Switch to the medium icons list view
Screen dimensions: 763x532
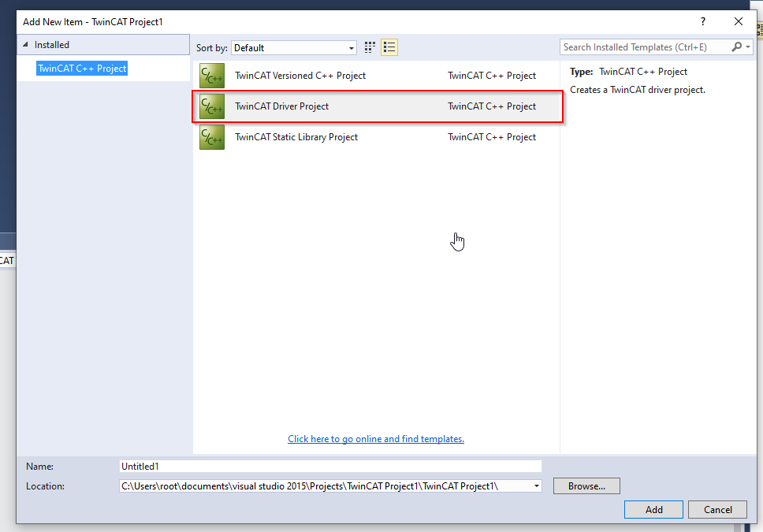coord(389,47)
